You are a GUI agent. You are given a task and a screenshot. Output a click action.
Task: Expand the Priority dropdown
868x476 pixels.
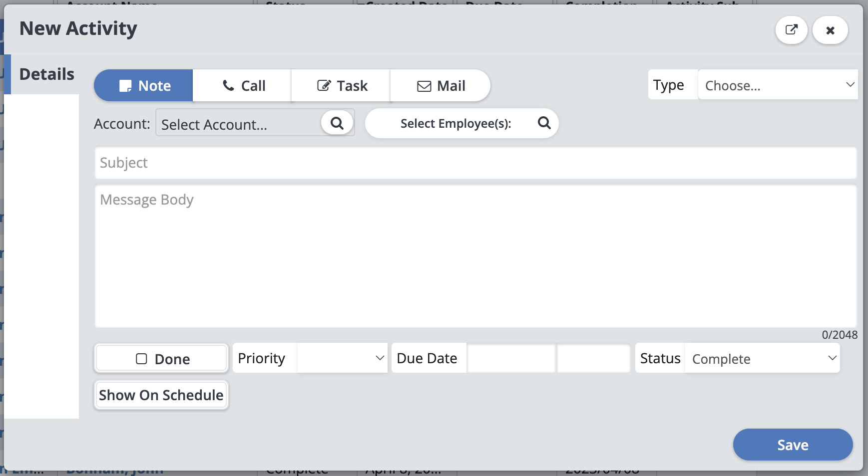(342, 358)
